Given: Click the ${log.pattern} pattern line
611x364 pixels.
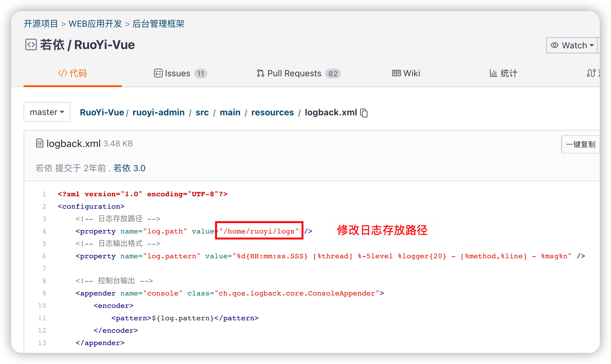Looking at the screenshot, I should click(x=185, y=318).
